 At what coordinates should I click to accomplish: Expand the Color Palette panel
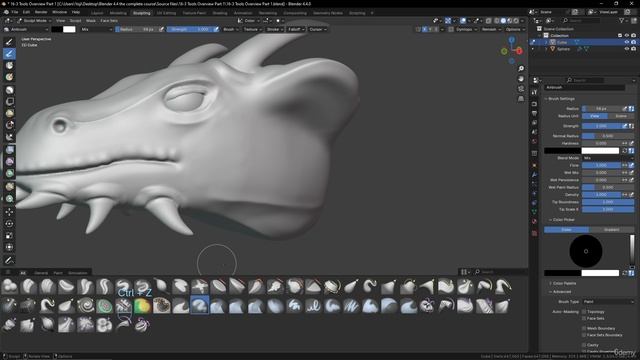pos(563,283)
